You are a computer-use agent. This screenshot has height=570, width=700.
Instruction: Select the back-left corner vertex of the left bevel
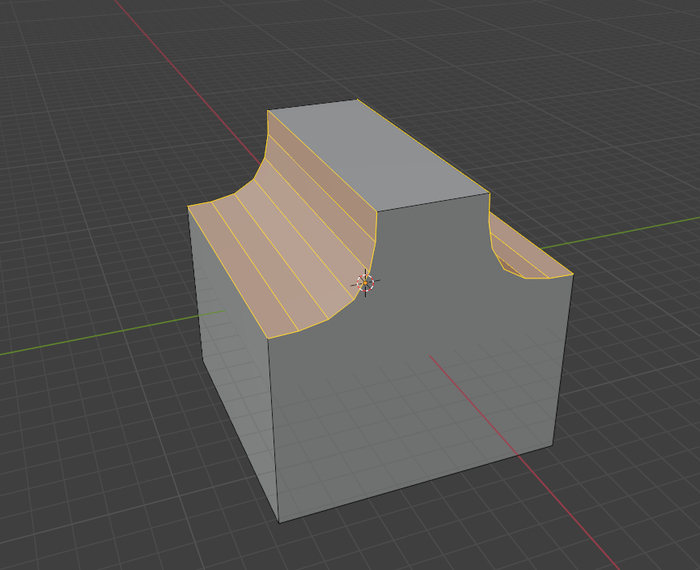[x=190, y=208]
